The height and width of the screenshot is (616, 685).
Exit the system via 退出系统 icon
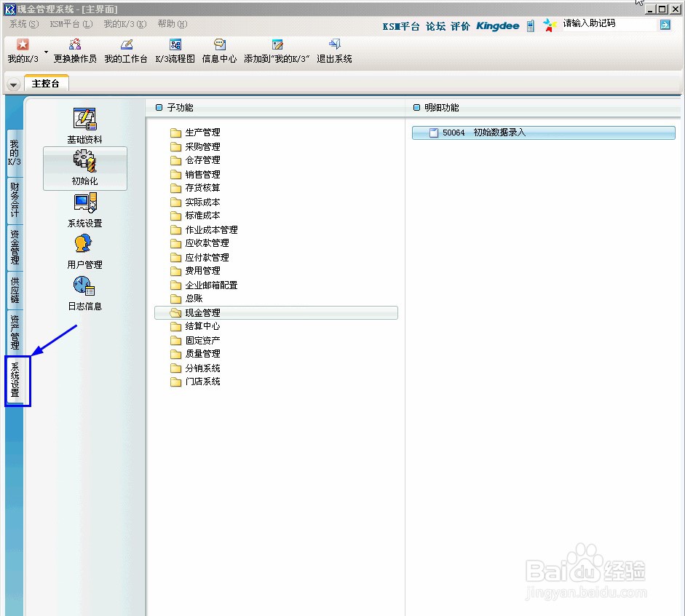tap(333, 50)
